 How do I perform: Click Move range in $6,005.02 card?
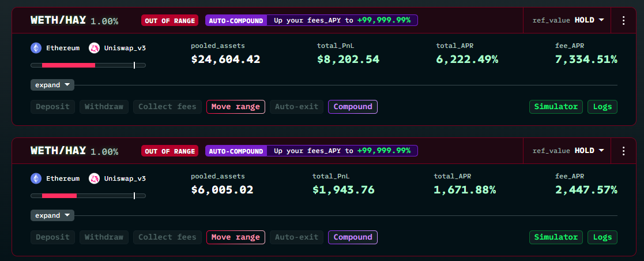[x=236, y=237]
